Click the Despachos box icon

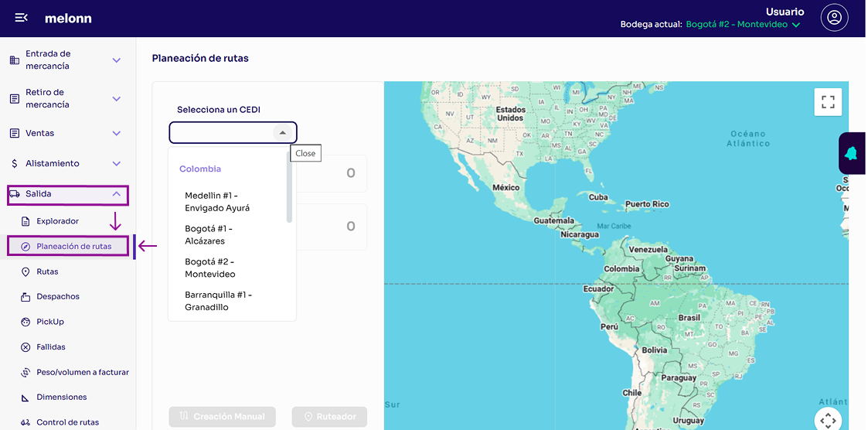pos(26,297)
